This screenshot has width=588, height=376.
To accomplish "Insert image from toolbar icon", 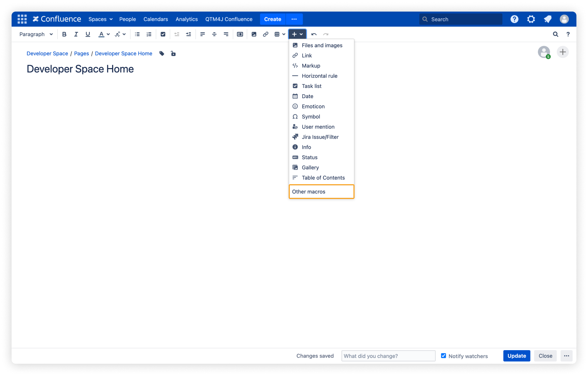I will (254, 34).
